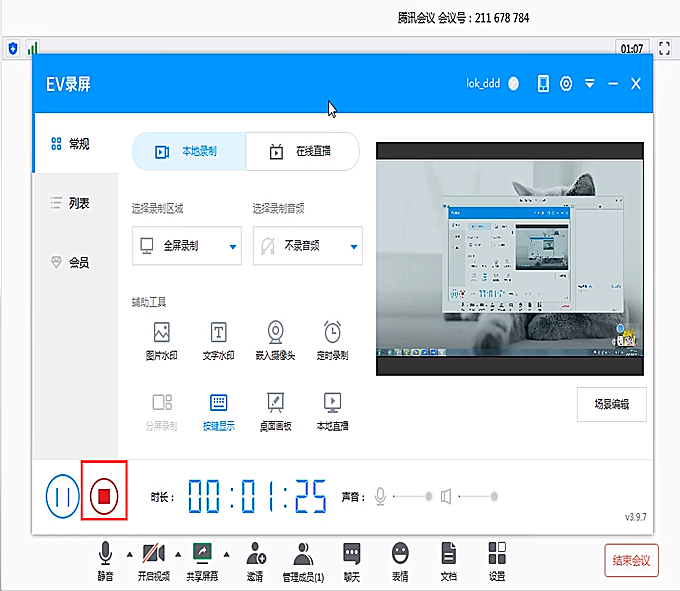This screenshot has height=591, width=680.
Task: Open the 表情 emoji reactions
Action: (400, 561)
